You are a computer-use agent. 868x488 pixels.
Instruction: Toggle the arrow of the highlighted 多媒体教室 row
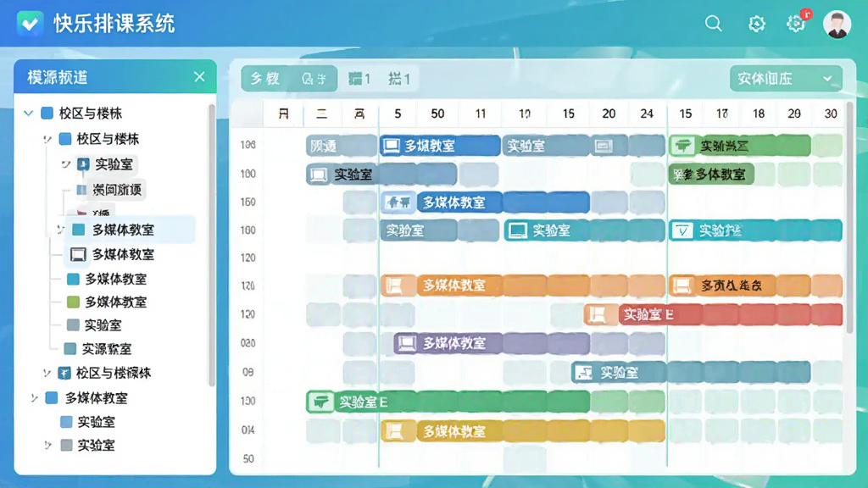60,229
